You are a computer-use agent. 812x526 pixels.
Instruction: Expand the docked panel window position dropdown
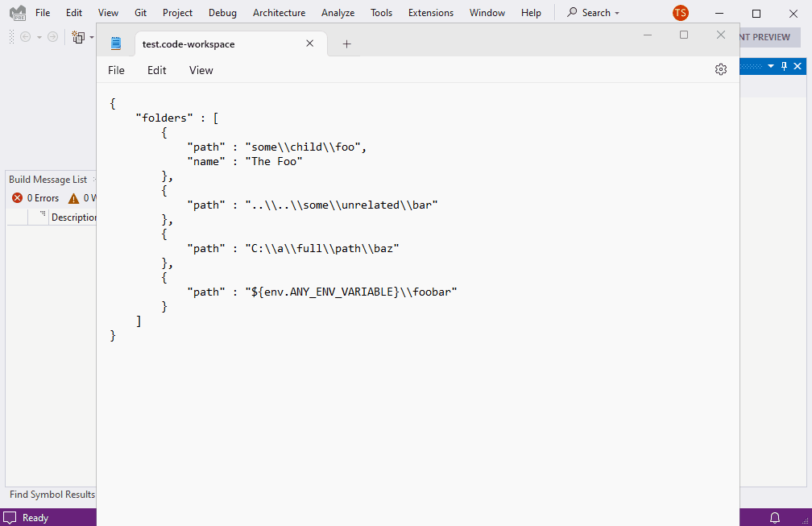coord(771,66)
